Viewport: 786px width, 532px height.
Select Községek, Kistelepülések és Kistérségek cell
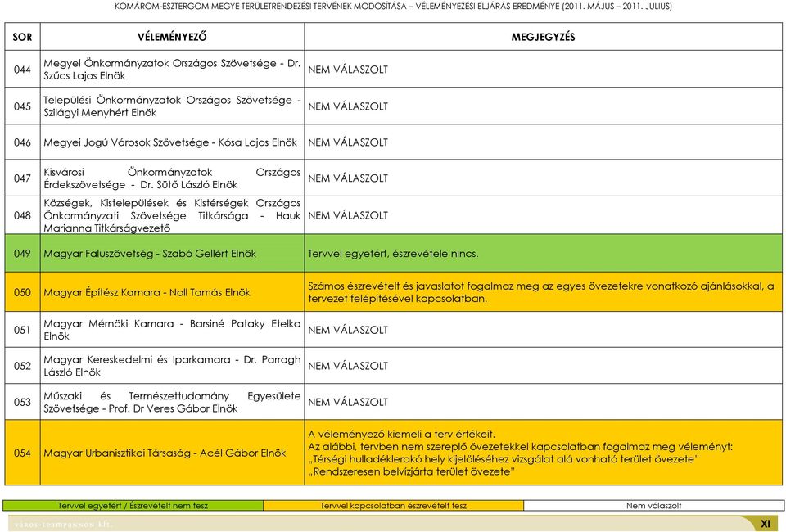point(172,215)
